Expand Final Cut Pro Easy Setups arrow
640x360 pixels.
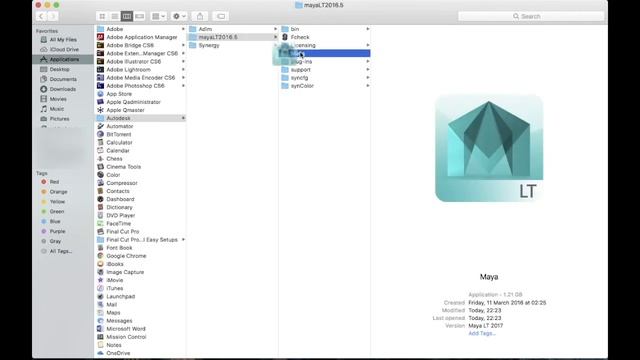point(183,240)
